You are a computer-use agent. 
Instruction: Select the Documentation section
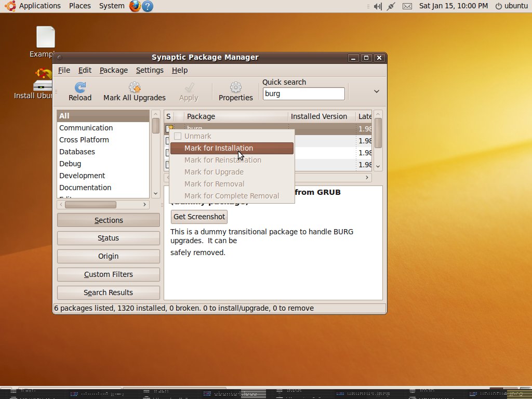tap(103, 188)
